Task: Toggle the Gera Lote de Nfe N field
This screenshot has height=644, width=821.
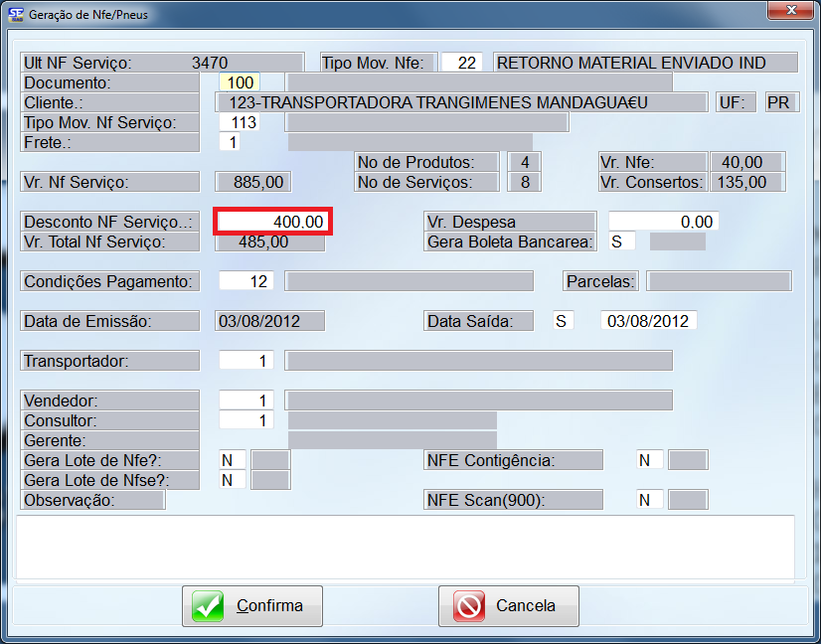Action: click(x=232, y=460)
